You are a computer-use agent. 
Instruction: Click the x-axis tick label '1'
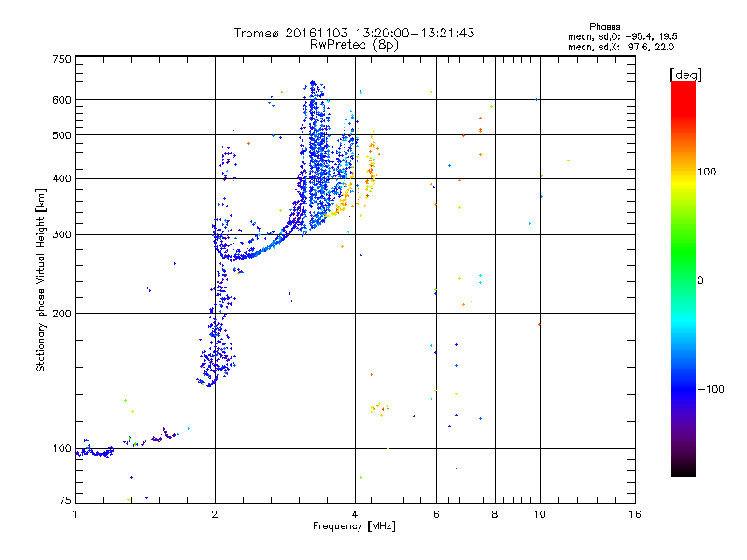point(75,514)
